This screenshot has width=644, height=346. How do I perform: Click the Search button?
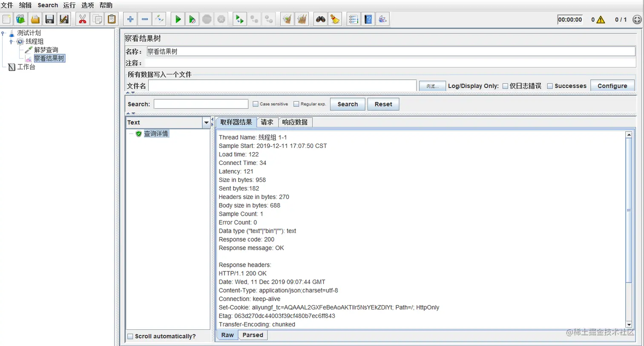point(348,104)
